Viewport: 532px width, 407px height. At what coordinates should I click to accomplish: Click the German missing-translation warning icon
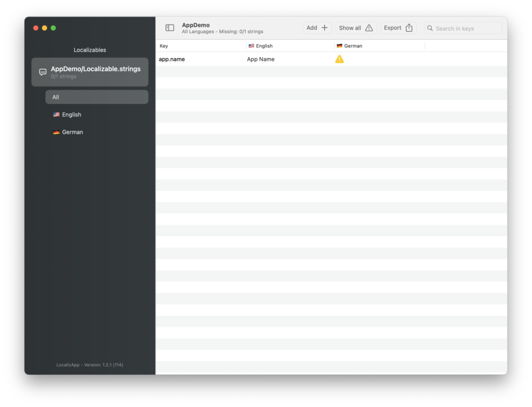[339, 59]
